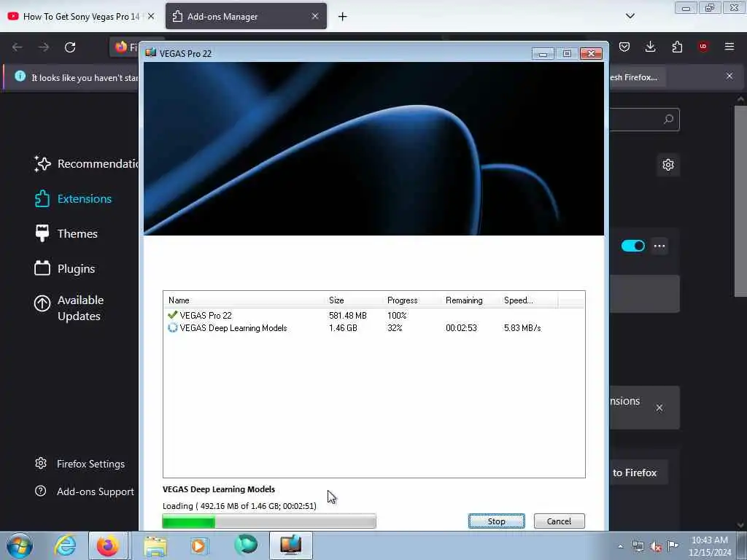Close the Add-ons Manager tab

(315, 16)
